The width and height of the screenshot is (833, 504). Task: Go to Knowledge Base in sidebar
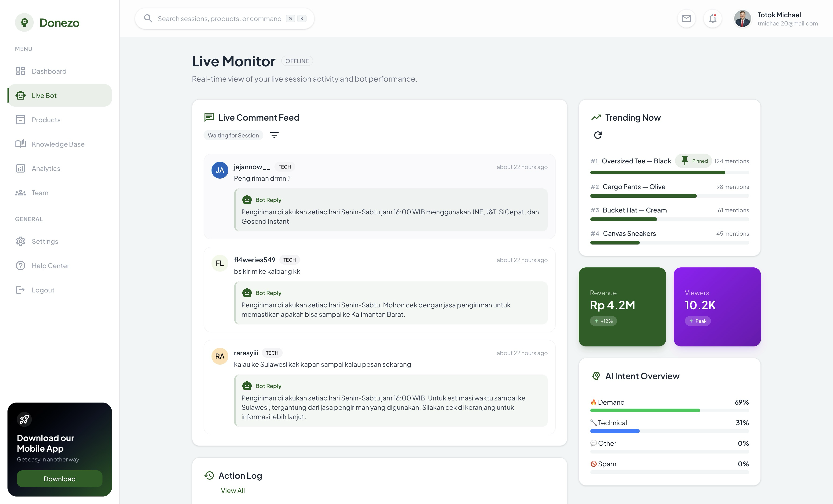(58, 144)
